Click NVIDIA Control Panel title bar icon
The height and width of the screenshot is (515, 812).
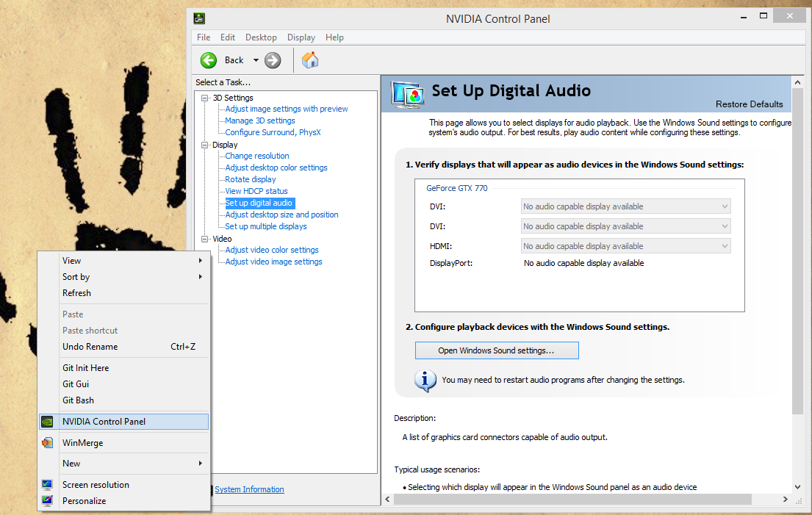199,18
